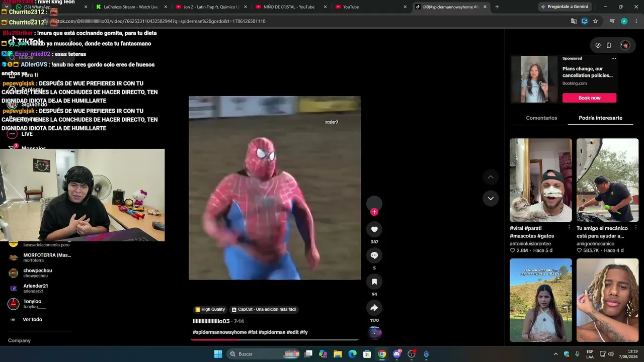The height and width of the screenshot is (362, 644).
Task: Click Ver todo in the following accounts list
Action: 32,319
